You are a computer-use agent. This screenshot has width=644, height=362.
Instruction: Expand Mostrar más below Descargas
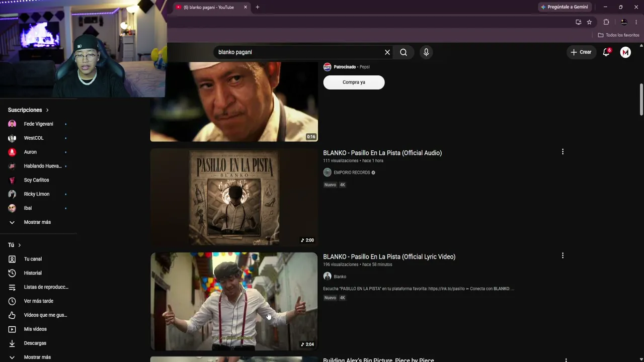38,357
